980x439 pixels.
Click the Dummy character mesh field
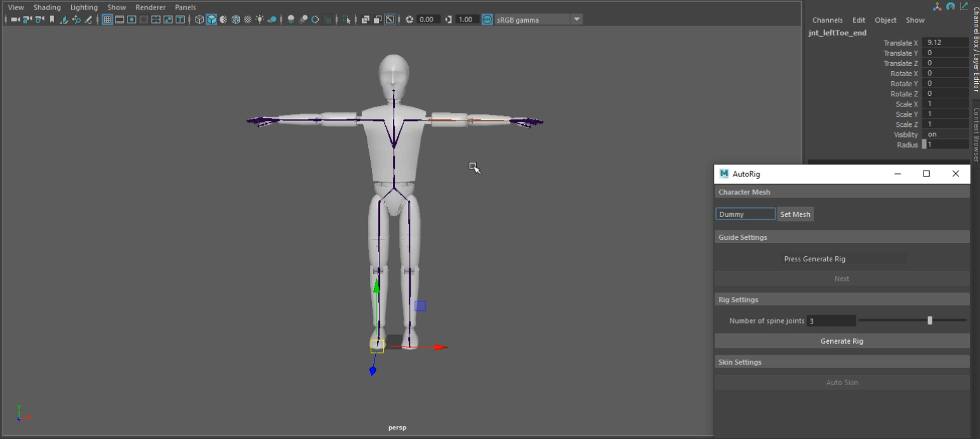(745, 214)
